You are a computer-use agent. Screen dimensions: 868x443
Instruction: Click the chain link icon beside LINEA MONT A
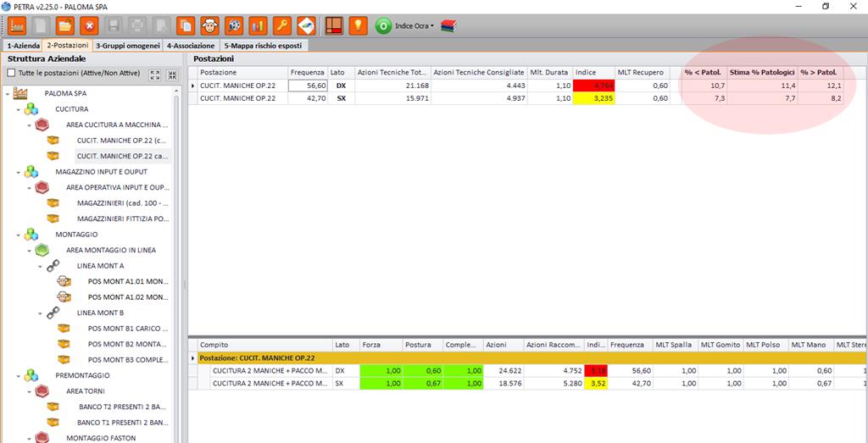[53, 266]
